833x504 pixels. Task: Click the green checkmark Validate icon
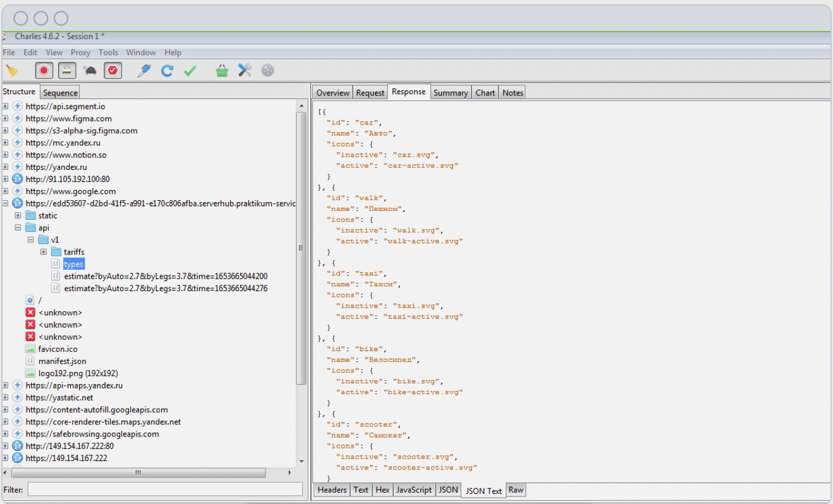pyautogui.click(x=190, y=71)
